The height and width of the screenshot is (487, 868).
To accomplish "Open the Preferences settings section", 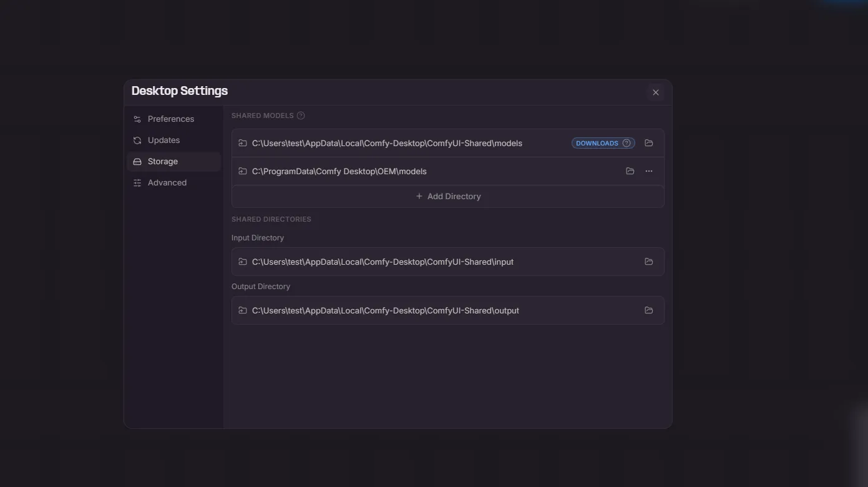I will click(x=173, y=119).
